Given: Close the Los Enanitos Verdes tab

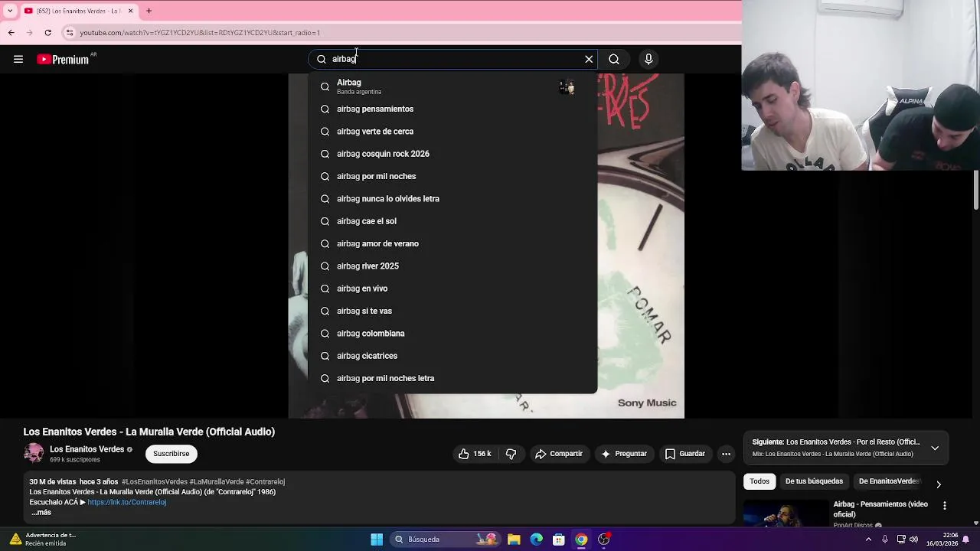Looking at the screenshot, I should pyautogui.click(x=130, y=11).
